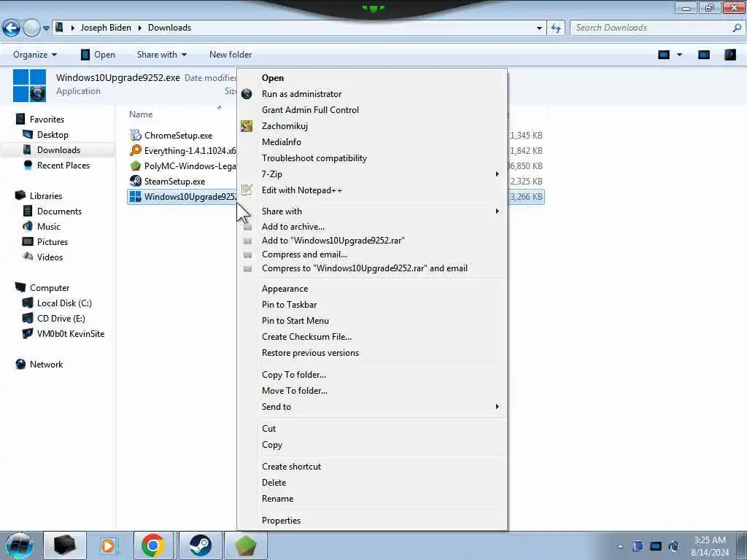The height and width of the screenshot is (560, 747).
Task: Click the archive icon beside Add to archive
Action: click(x=247, y=227)
